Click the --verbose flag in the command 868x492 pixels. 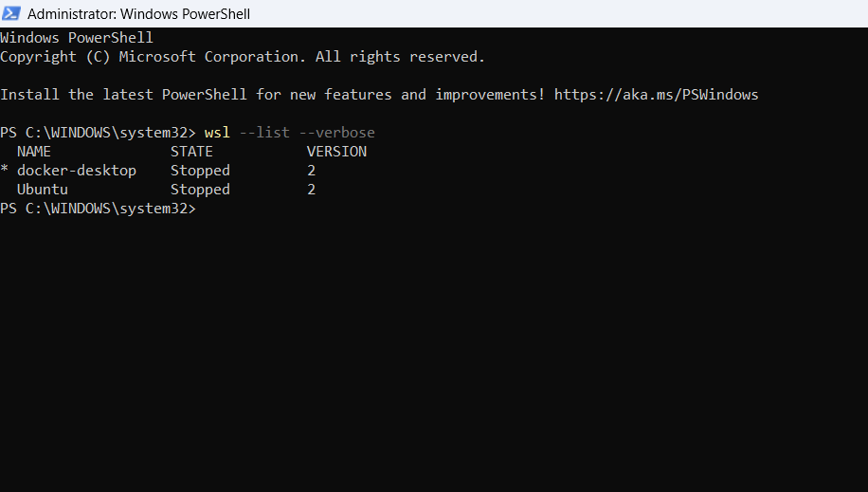[x=336, y=133]
